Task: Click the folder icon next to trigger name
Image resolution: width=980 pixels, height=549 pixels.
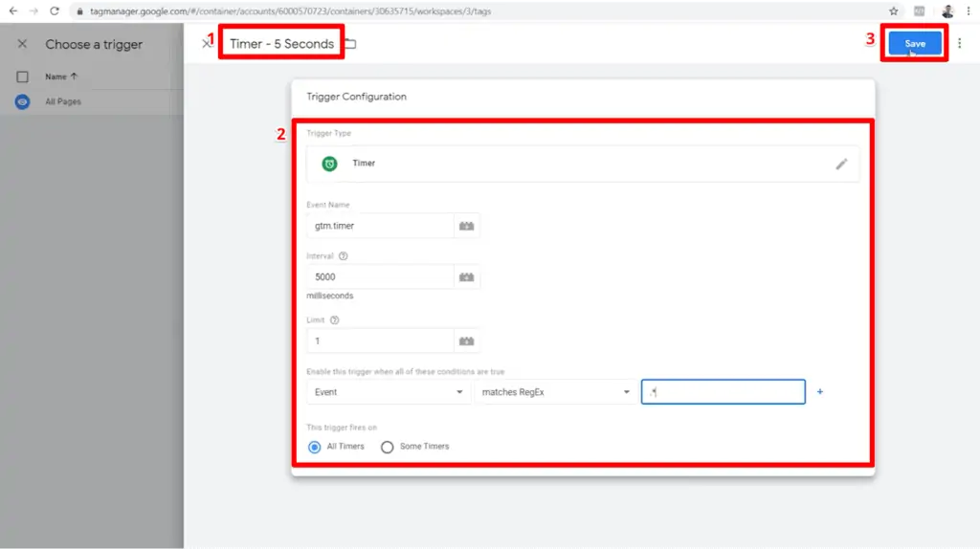Action: click(x=350, y=44)
